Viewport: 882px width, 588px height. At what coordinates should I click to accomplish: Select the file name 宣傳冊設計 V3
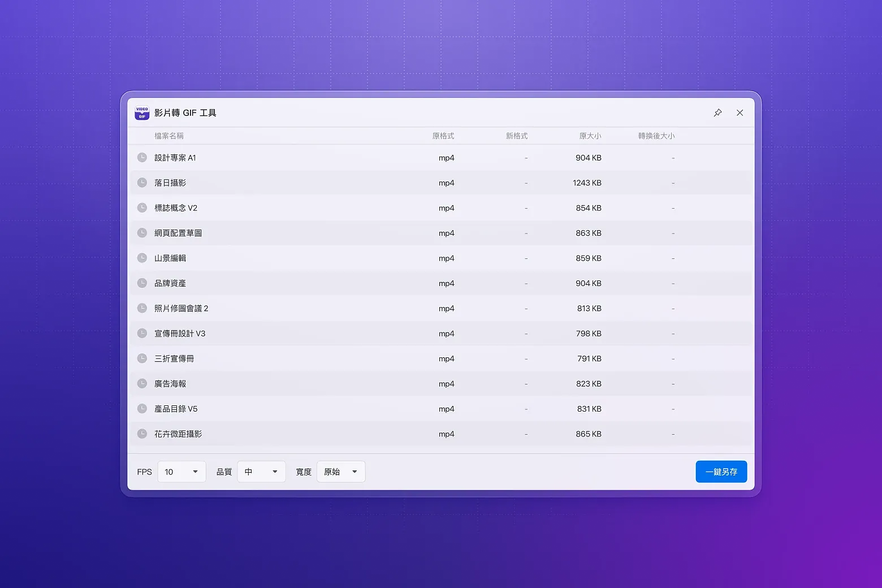(180, 334)
